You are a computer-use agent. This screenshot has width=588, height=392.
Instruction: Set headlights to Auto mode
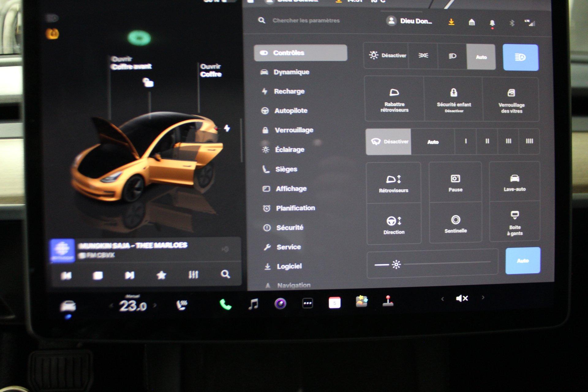(481, 57)
